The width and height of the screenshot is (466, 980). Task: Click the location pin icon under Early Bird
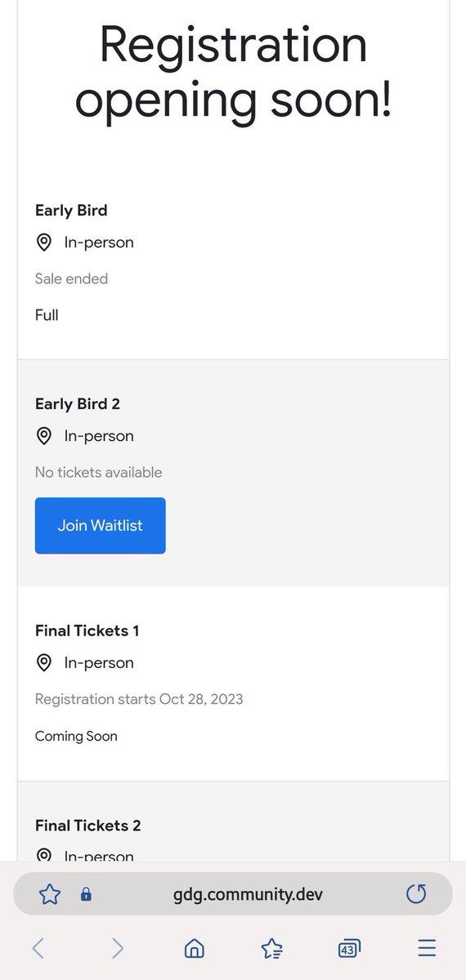44,243
